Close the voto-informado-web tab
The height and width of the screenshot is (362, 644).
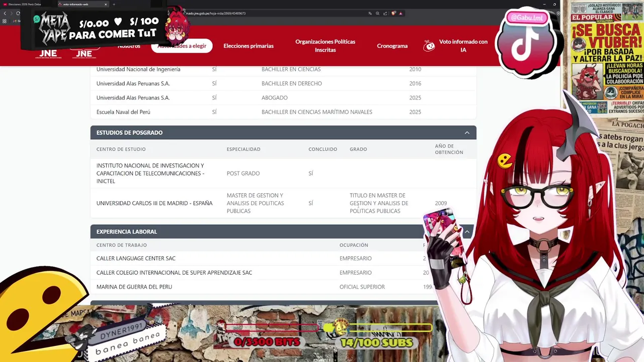(x=106, y=5)
